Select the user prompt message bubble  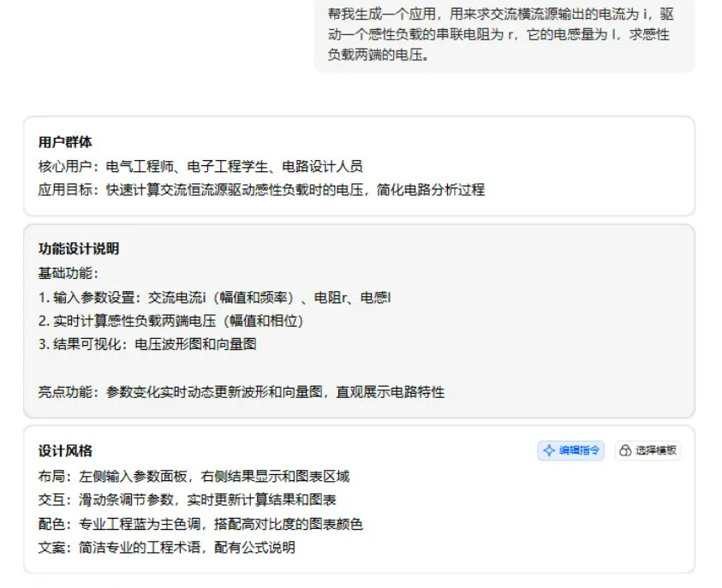click(504, 34)
